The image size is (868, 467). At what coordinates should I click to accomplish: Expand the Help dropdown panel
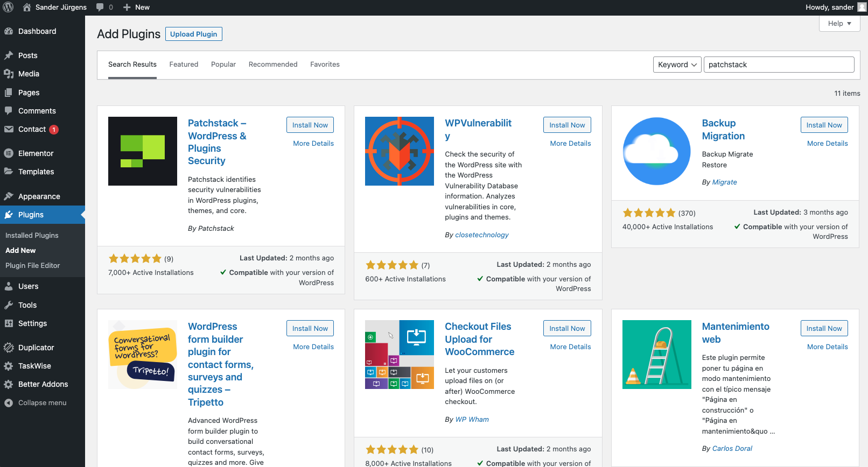click(839, 23)
